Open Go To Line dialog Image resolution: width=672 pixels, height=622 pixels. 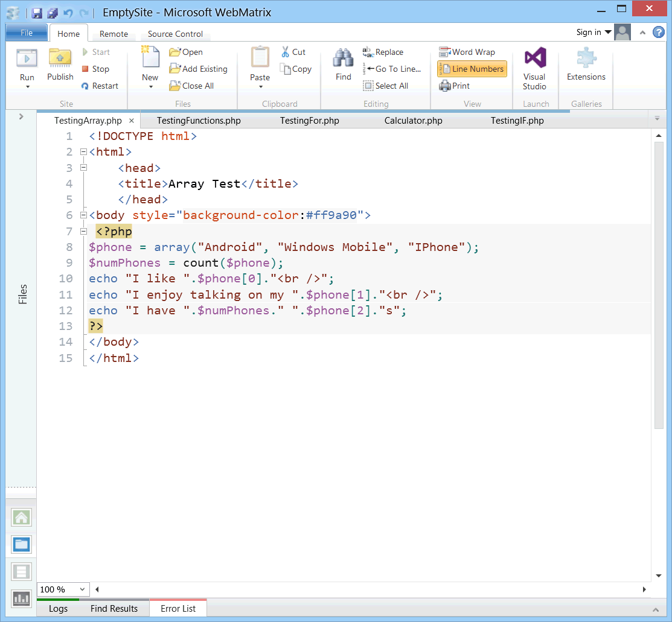[x=392, y=69]
